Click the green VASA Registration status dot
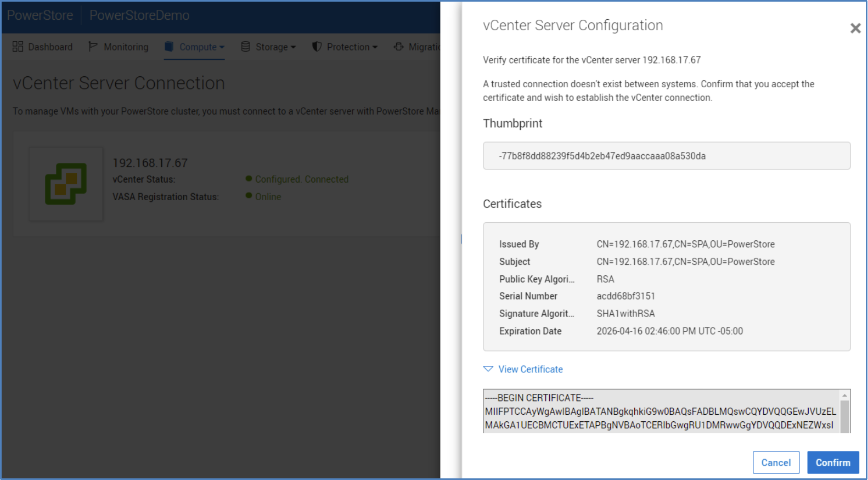 point(249,196)
